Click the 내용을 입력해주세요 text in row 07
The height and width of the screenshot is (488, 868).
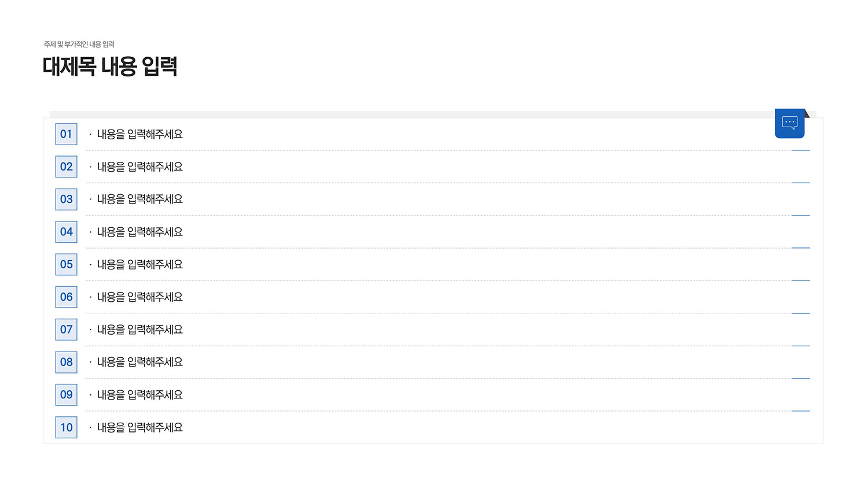(x=140, y=330)
